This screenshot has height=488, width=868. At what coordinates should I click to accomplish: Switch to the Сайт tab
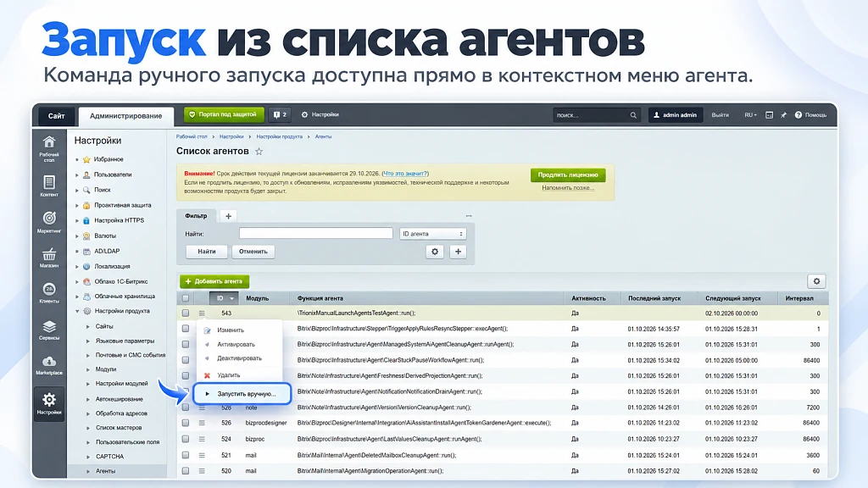point(56,115)
